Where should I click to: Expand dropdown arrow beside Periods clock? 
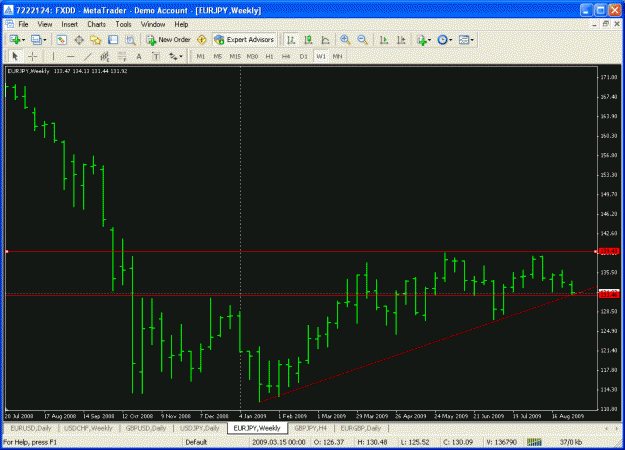pos(451,40)
